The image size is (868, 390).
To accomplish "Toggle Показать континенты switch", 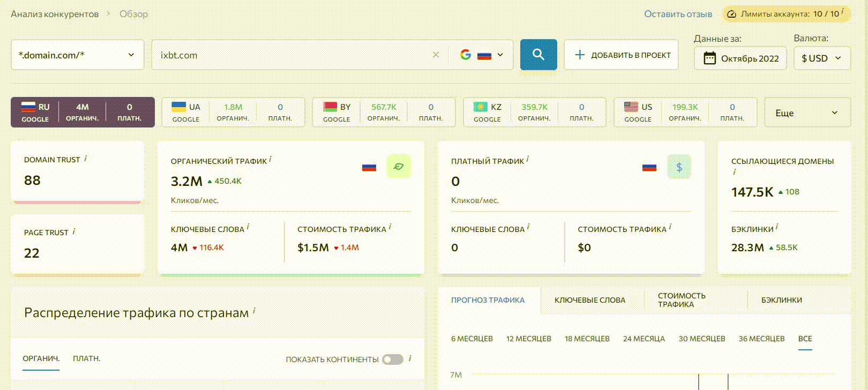I will [393, 359].
